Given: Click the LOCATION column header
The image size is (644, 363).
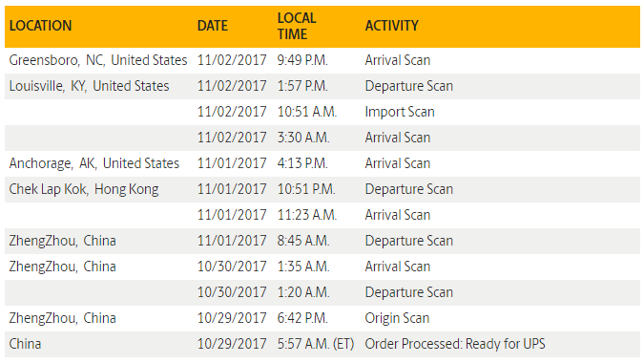Looking at the screenshot, I should [x=40, y=26].
